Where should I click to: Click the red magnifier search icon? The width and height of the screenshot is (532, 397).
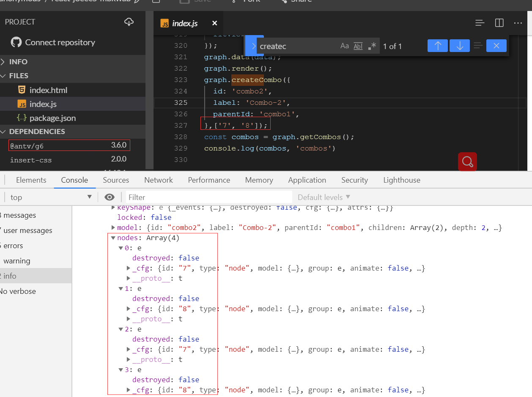click(467, 162)
